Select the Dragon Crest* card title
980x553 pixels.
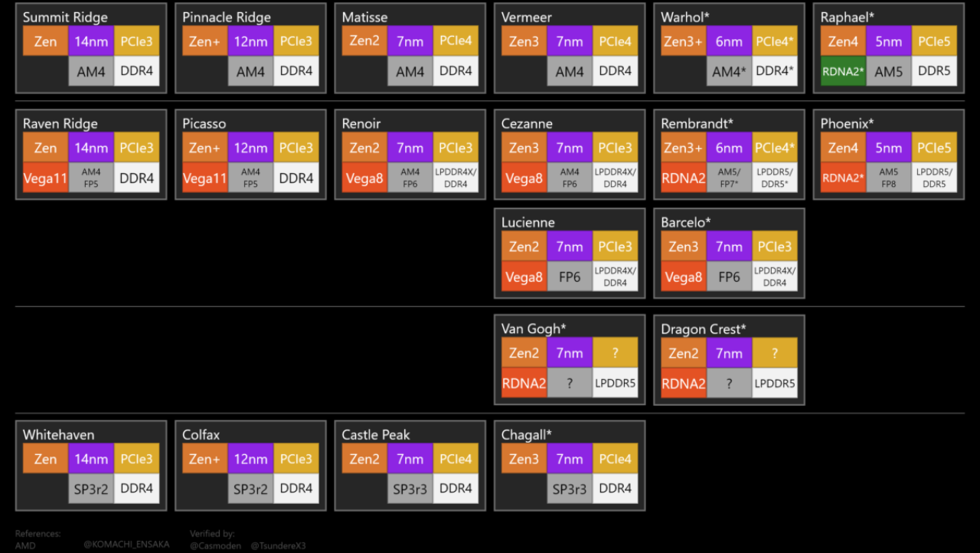tap(704, 329)
